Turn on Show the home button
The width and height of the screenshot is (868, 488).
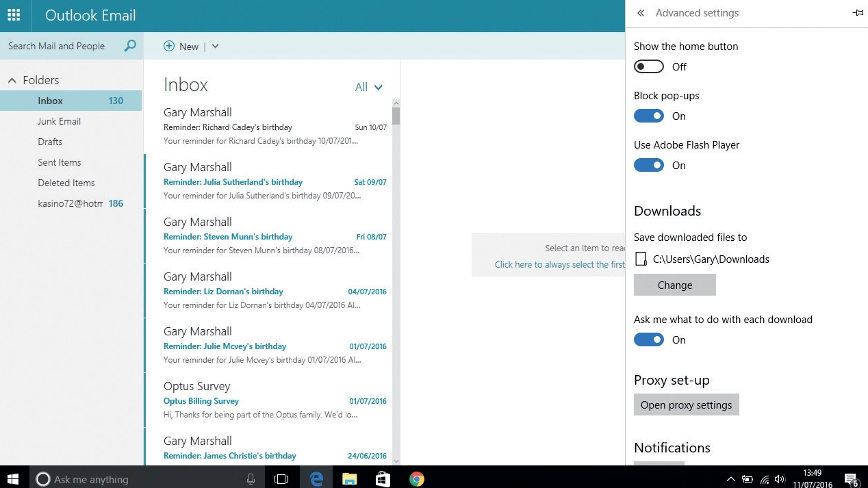(649, 66)
